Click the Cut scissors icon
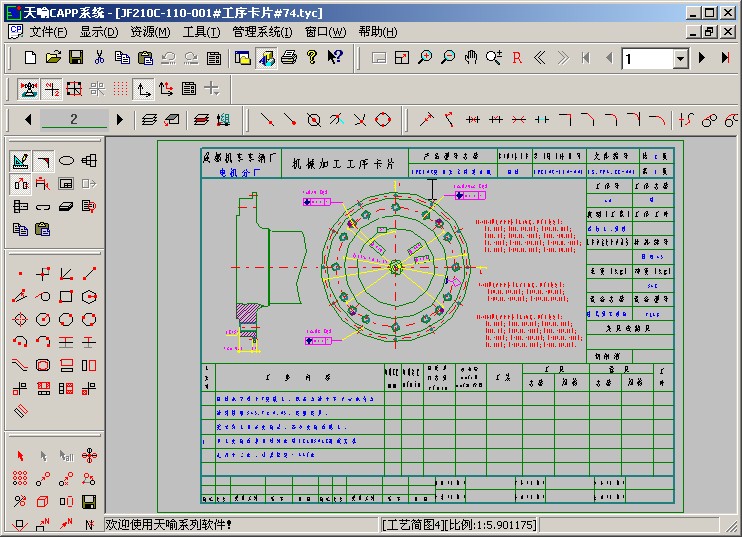This screenshot has height=537, width=742. point(99,58)
